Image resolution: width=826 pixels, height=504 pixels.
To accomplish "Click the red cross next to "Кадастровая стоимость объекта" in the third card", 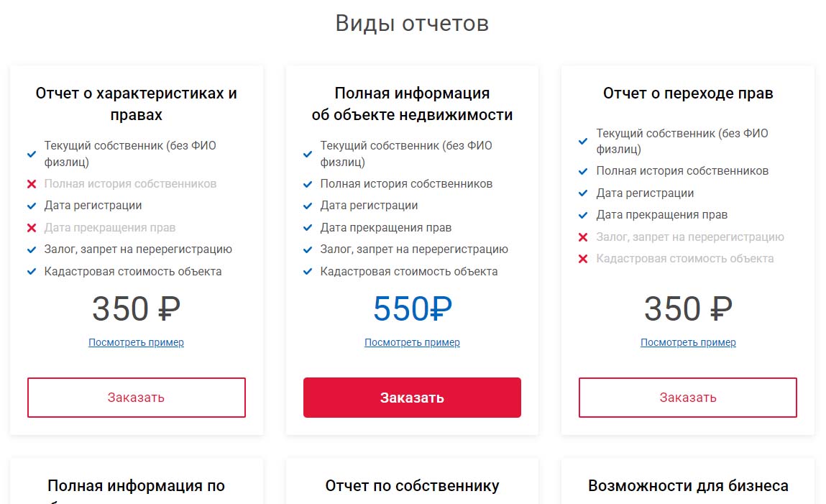I will tap(584, 260).
